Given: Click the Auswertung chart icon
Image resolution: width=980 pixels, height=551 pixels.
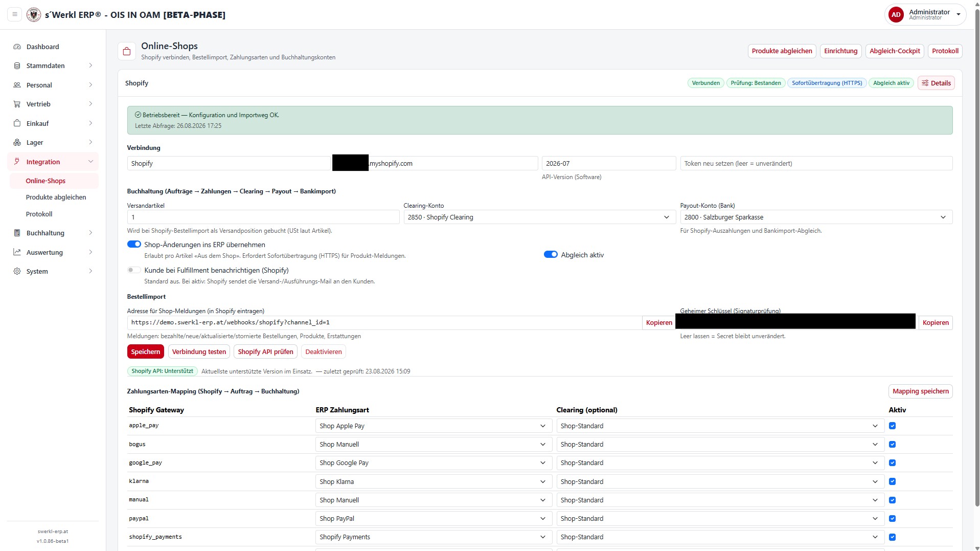Looking at the screenshot, I should (x=17, y=252).
